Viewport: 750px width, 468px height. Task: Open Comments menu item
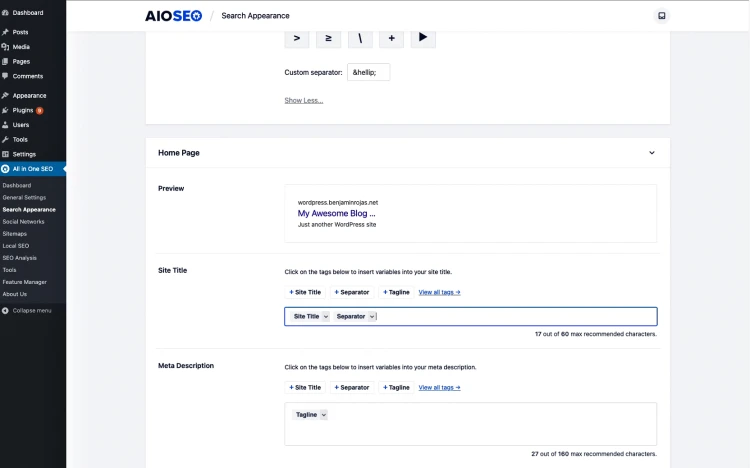(28, 76)
